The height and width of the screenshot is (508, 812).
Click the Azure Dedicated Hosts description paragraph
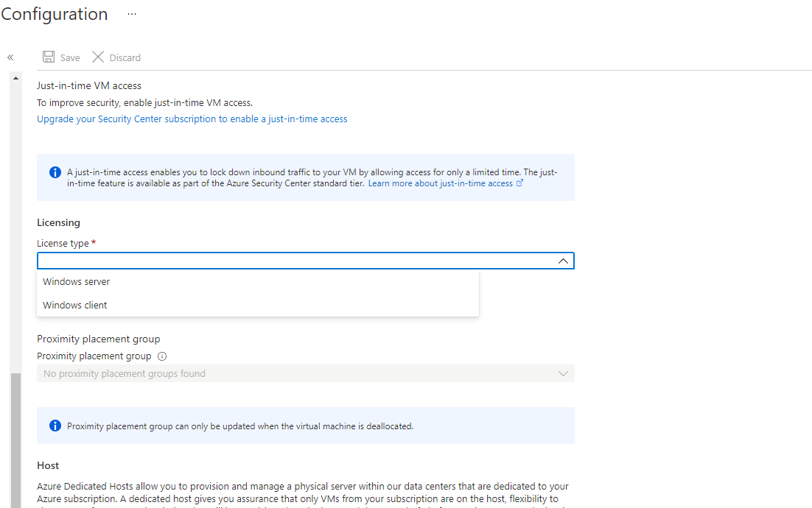303,495
